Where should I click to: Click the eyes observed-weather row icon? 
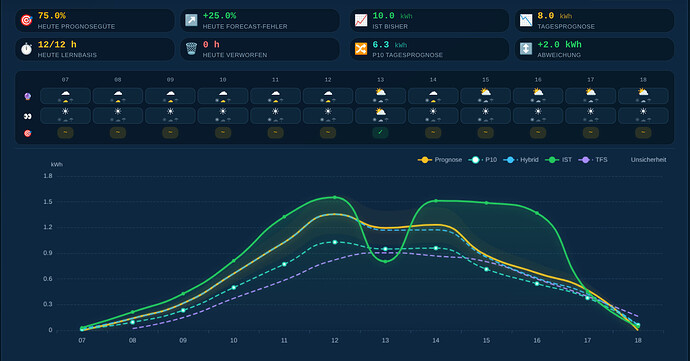coord(27,116)
